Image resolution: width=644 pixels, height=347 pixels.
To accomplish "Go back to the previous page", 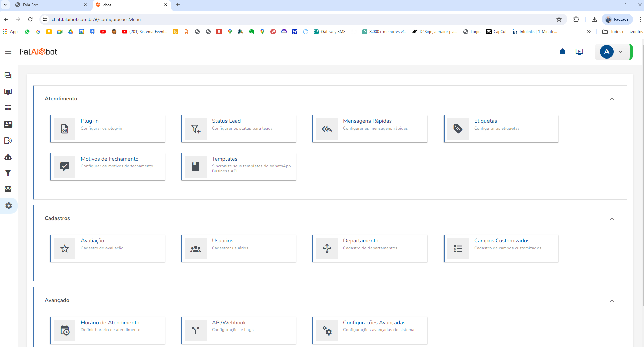I will pyautogui.click(x=6, y=19).
